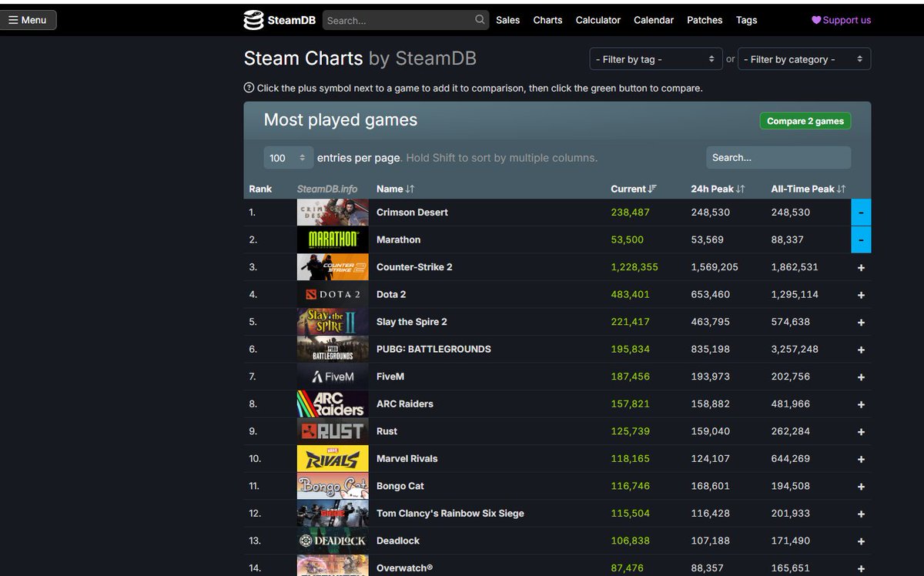Click the Rust logo thumbnail
This screenshot has height=576, width=924.
click(333, 431)
